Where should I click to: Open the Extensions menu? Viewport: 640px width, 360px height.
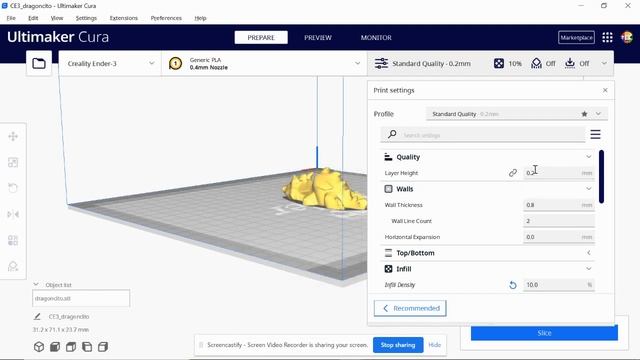point(124,18)
